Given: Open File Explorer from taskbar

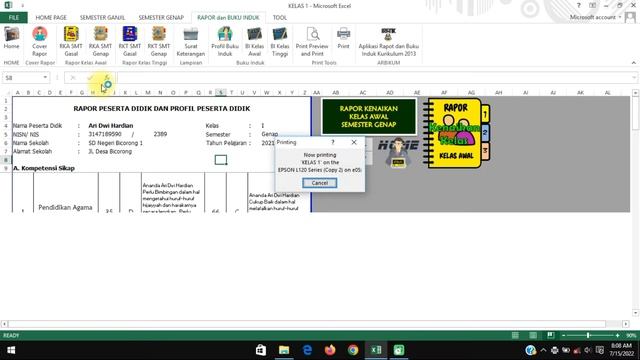Looking at the screenshot, I should (284, 350).
